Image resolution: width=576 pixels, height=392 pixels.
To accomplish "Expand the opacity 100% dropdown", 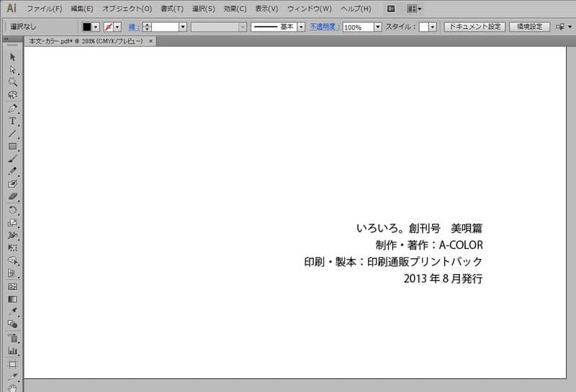I will (378, 27).
